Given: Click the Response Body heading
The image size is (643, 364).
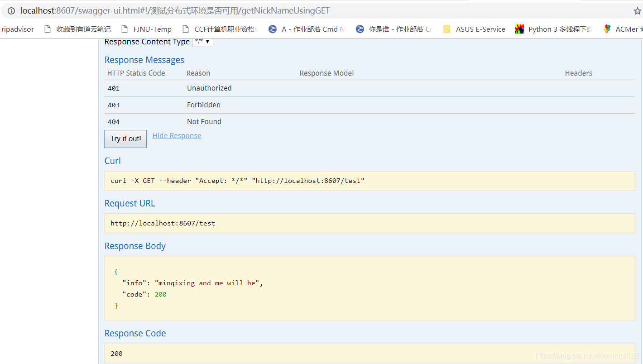Looking at the screenshot, I should [135, 246].
